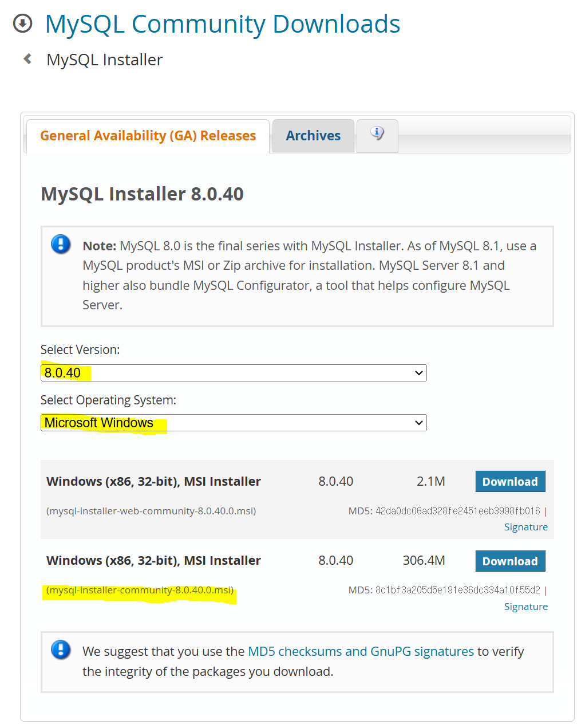Click version 8.0.40 in the 306.4M row
This screenshot has width=585, height=728.
(x=336, y=561)
